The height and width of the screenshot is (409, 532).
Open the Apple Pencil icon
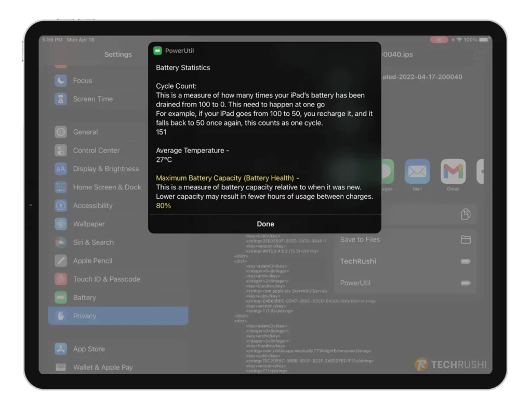click(61, 261)
